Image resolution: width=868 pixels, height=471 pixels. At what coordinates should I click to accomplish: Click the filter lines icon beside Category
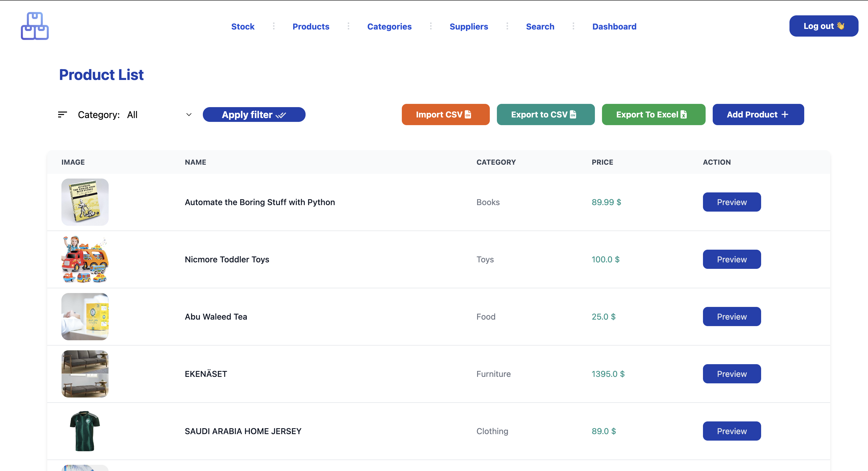[62, 115]
